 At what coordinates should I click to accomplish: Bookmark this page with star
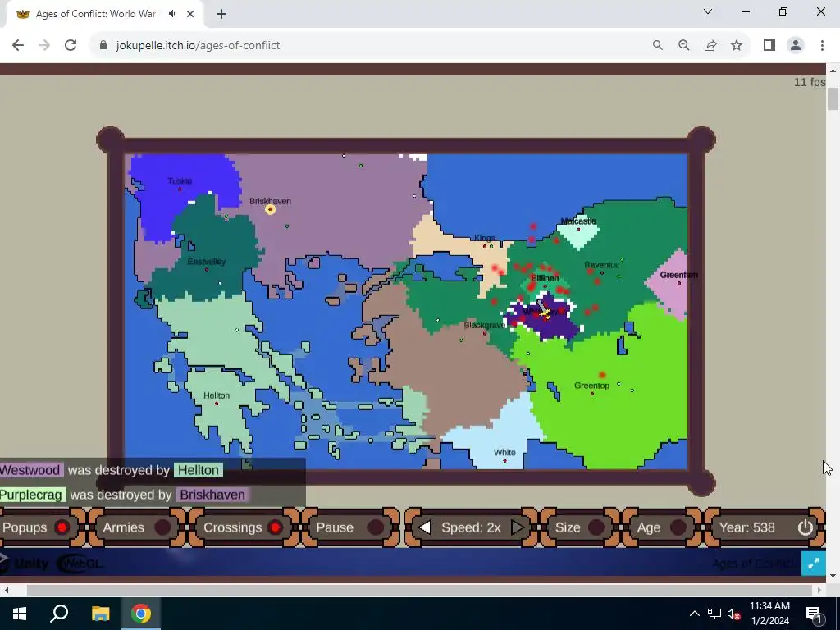tap(737, 46)
